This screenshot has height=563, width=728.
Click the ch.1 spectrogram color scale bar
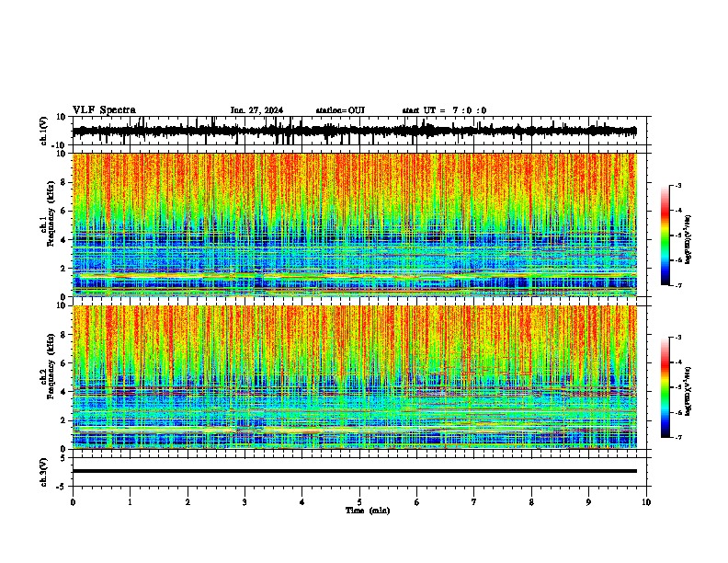point(665,236)
